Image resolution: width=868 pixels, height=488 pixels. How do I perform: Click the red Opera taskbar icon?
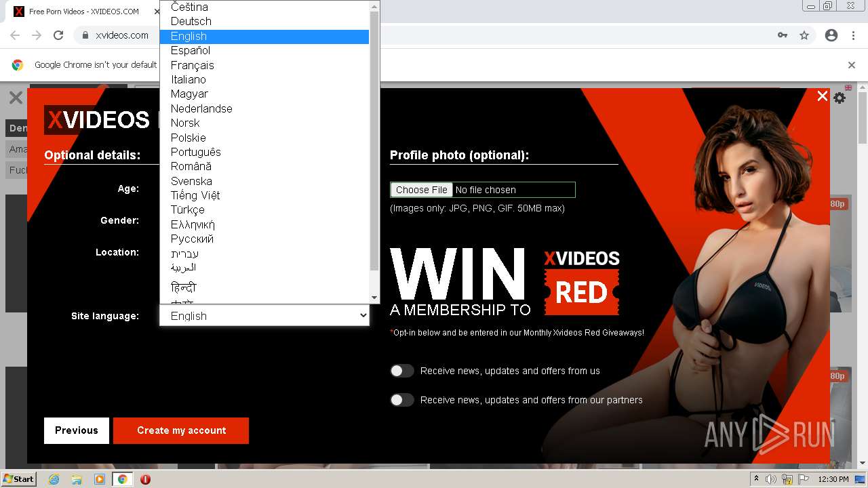pyautogui.click(x=145, y=479)
